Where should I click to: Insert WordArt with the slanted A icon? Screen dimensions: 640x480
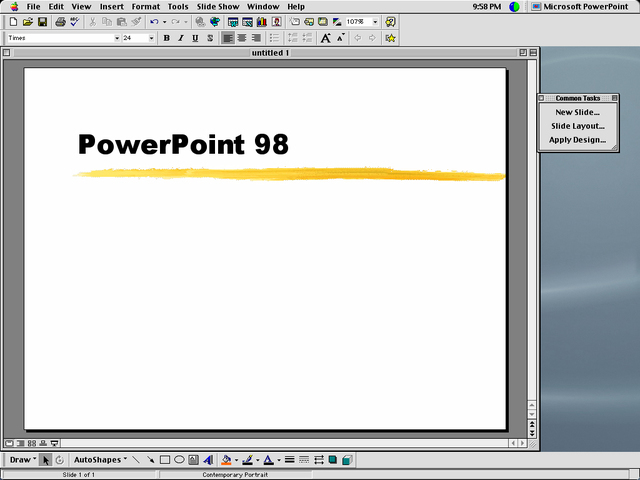pyautogui.click(x=208, y=460)
